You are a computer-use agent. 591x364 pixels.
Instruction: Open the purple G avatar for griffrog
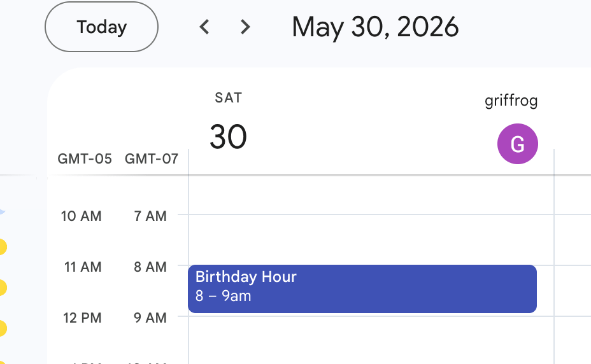pyautogui.click(x=518, y=144)
